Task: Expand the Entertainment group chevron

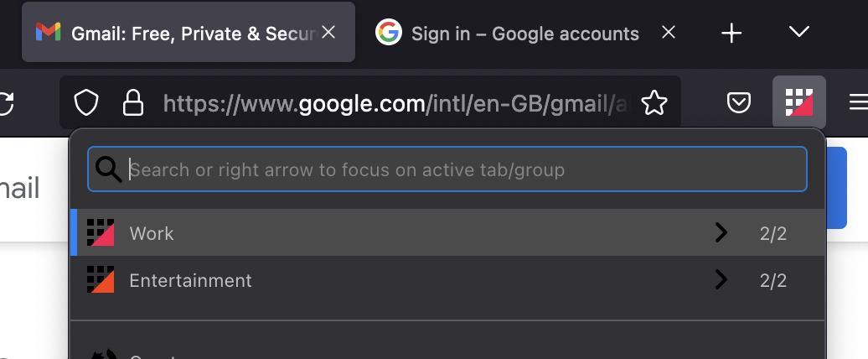Action: [721, 280]
